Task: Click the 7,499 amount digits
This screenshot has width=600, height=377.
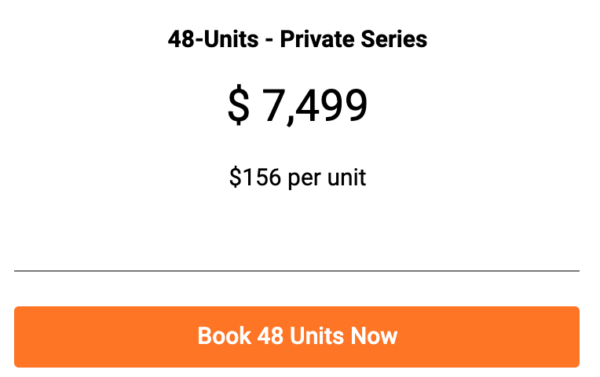Action: 315,105
